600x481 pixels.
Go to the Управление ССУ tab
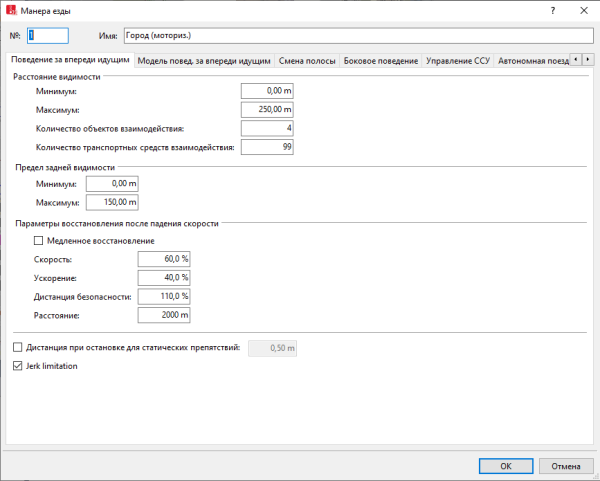coord(456,61)
